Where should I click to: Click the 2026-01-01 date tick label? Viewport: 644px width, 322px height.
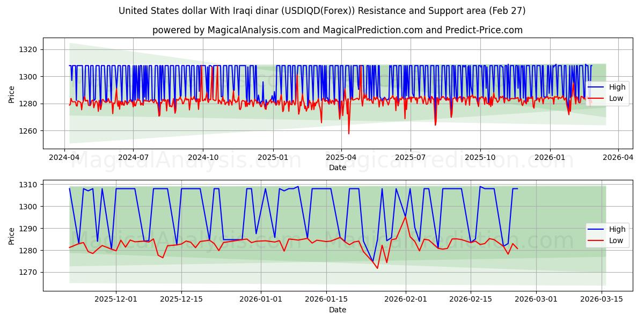point(260,299)
